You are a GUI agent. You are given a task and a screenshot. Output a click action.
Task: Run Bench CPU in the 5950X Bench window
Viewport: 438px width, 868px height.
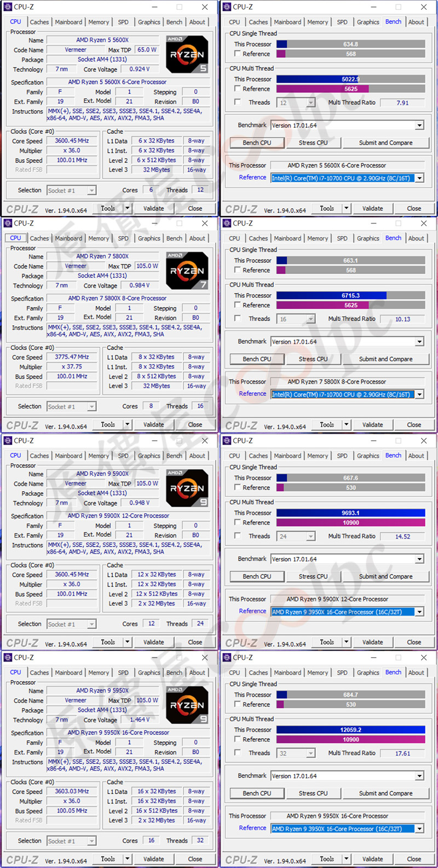(x=257, y=794)
